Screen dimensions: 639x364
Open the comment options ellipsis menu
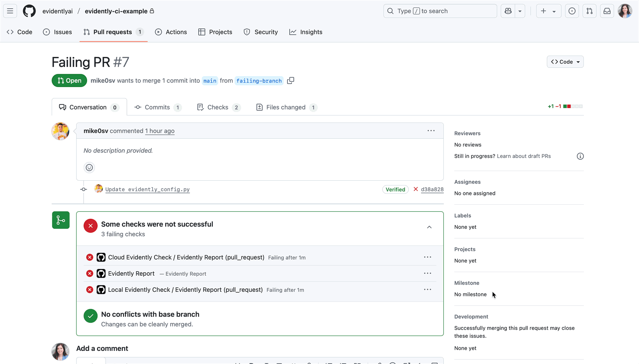431,131
